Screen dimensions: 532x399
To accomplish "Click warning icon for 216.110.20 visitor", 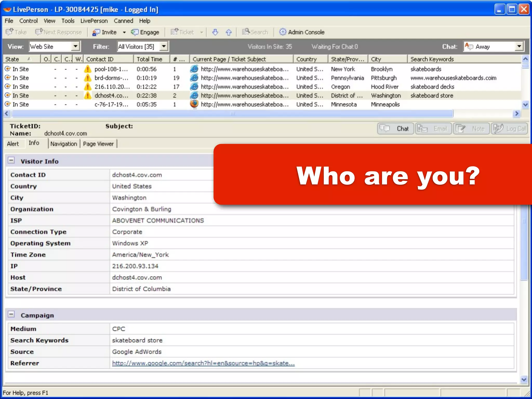I will click(88, 87).
